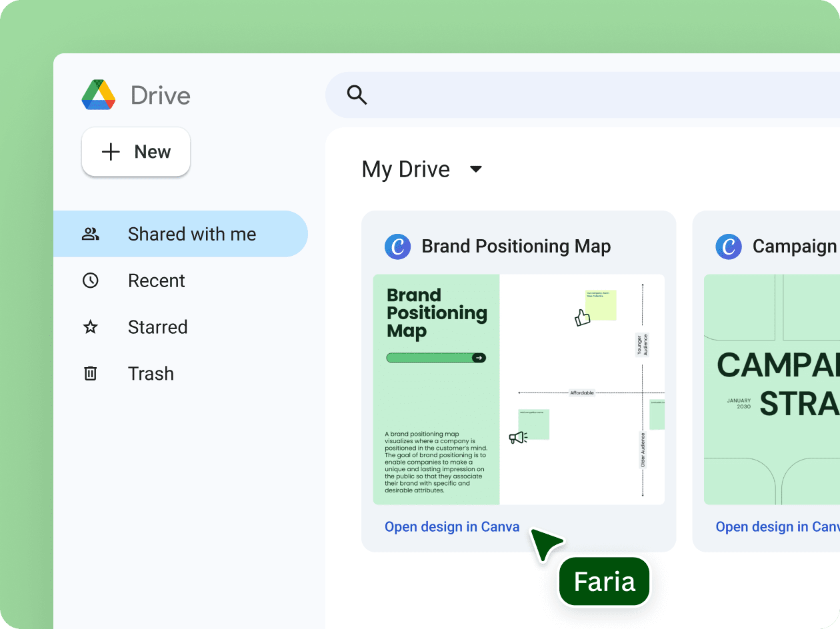Click the New button

click(x=135, y=151)
